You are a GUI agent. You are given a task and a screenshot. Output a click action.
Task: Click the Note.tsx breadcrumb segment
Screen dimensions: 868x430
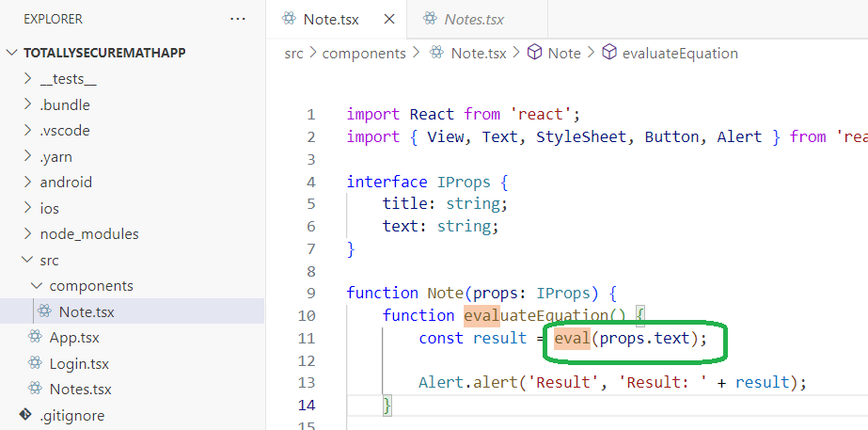[479, 54]
